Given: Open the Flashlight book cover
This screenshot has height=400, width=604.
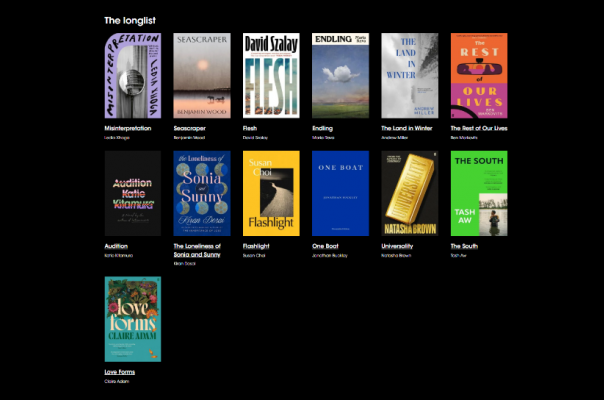Looking at the screenshot, I should point(271,193).
